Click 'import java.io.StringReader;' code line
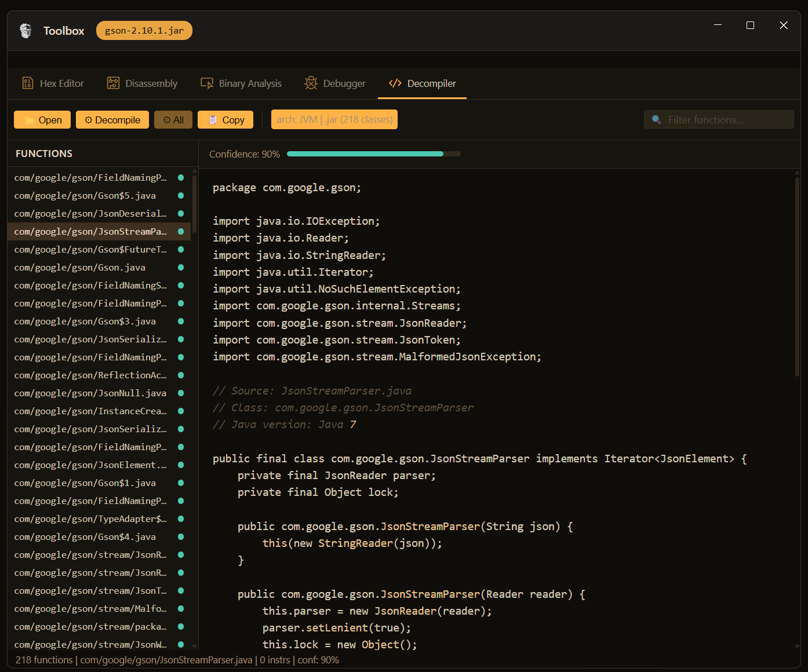Image resolution: width=808 pixels, height=672 pixels. click(299, 255)
